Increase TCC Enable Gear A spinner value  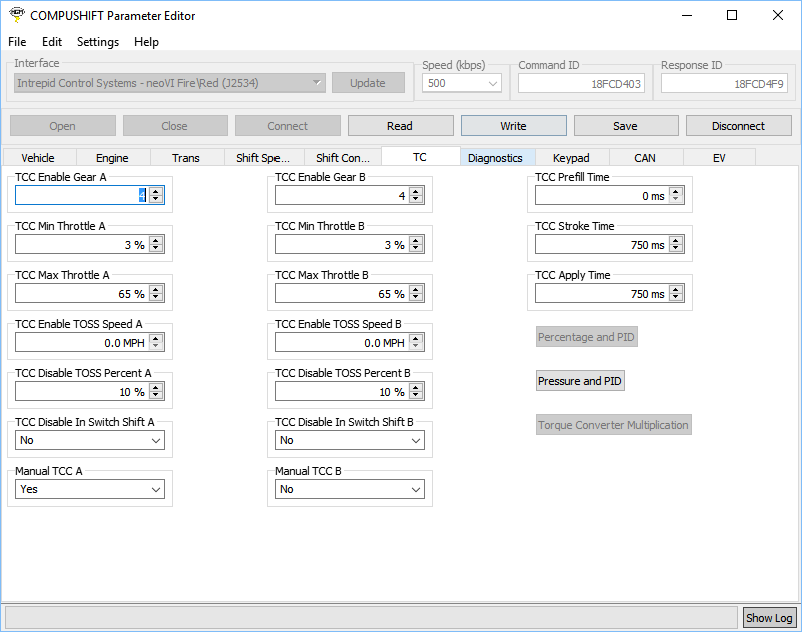point(156,192)
